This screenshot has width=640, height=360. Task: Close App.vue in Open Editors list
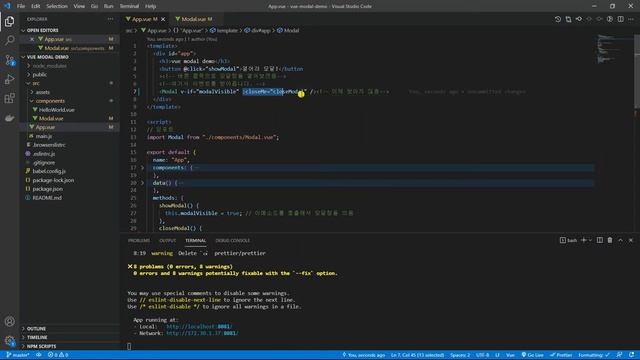click(x=32, y=39)
